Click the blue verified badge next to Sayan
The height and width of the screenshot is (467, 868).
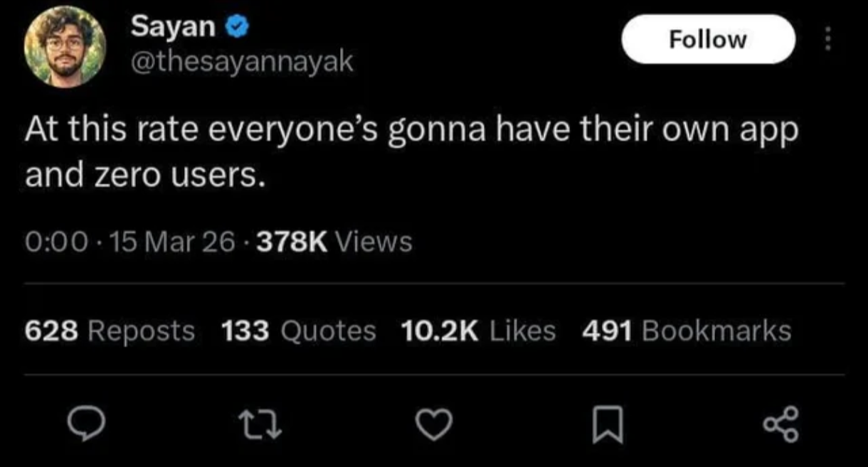[x=235, y=26]
